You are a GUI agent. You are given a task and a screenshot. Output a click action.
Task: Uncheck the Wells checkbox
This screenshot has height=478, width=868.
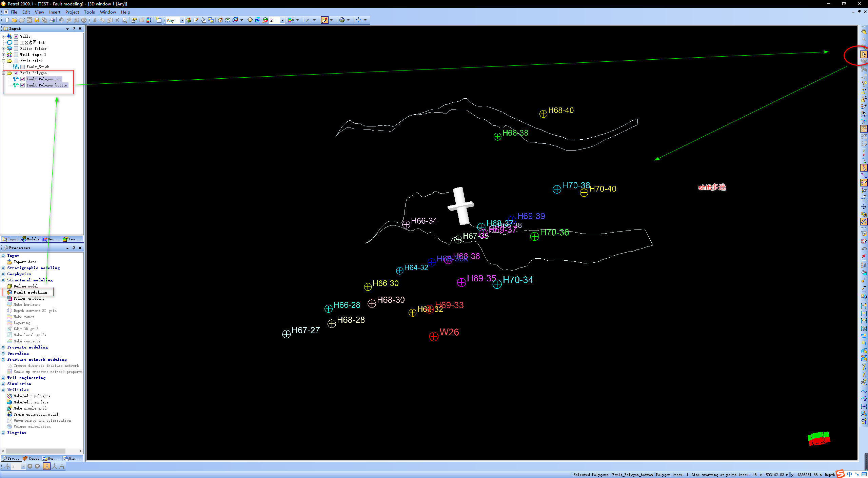pos(16,36)
